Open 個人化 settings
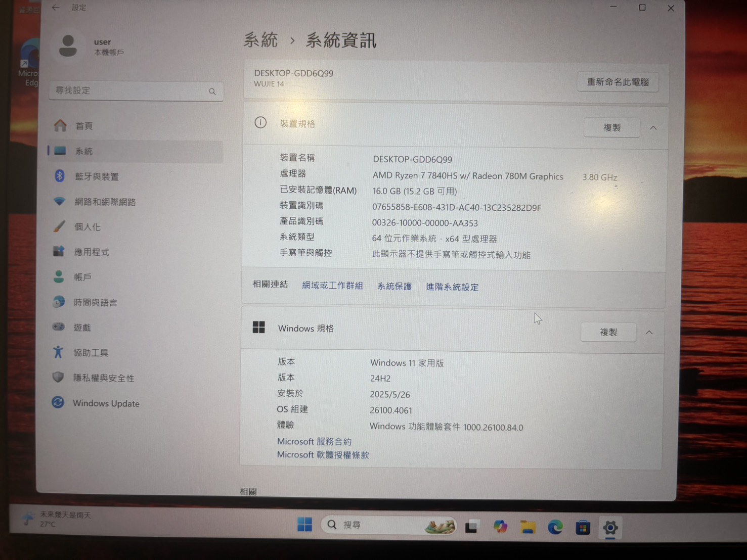The image size is (747, 560). pyautogui.click(x=135, y=227)
